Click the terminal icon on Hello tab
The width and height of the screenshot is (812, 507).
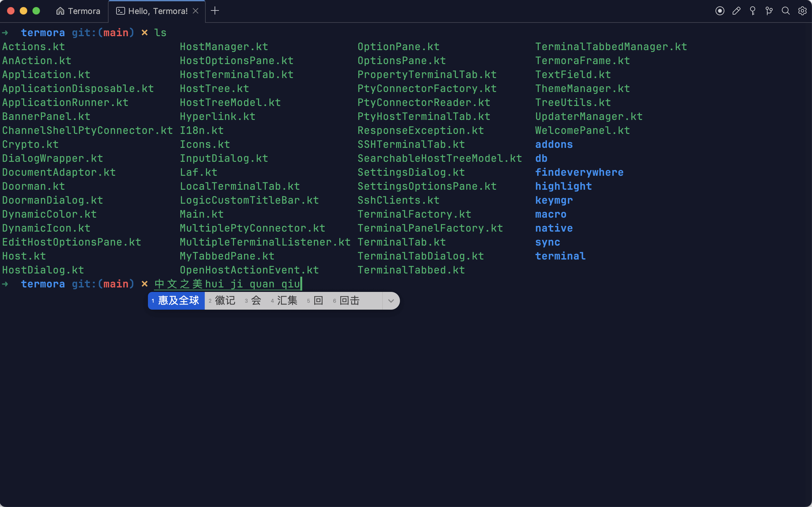pos(120,11)
